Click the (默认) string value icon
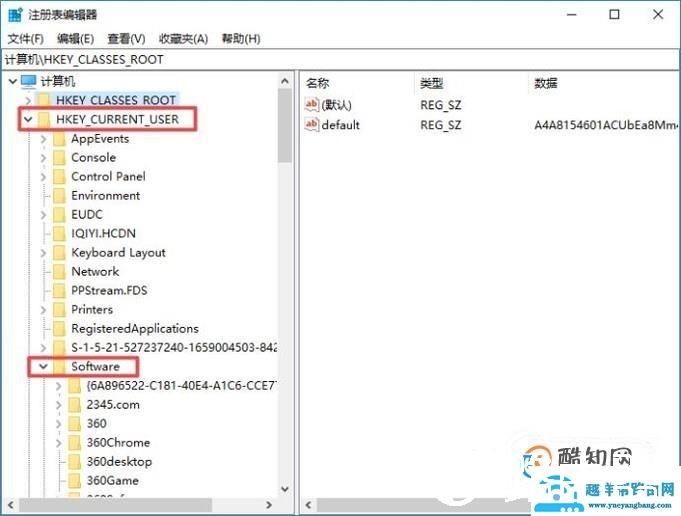The height and width of the screenshot is (516, 681). [312, 105]
